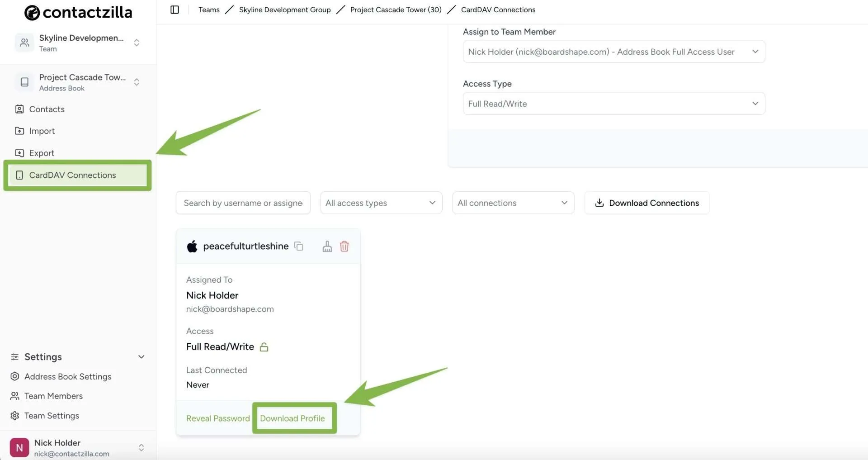The width and height of the screenshot is (868, 460).
Task: Open the Nick Holder account menu chevron
Action: 141,448
